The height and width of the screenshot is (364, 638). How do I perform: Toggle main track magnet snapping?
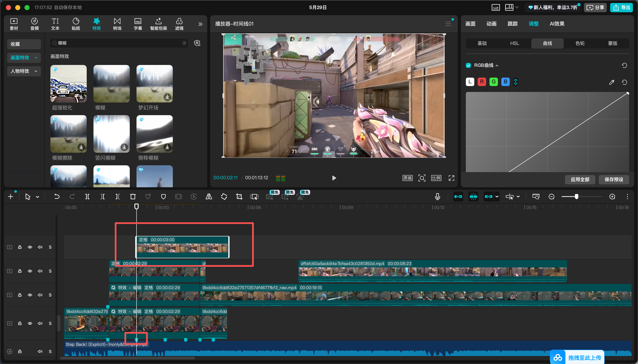[x=458, y=197]
